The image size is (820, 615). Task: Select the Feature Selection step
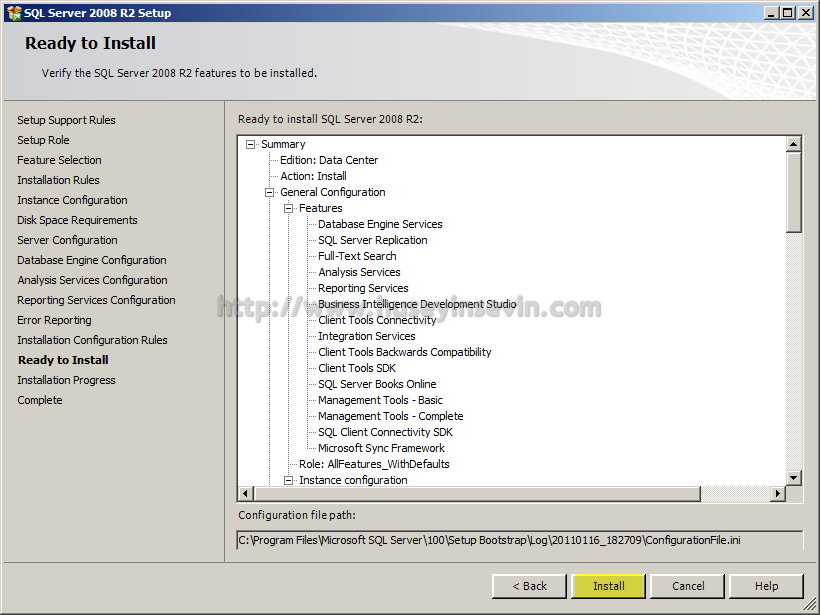[x=59, y=160]
